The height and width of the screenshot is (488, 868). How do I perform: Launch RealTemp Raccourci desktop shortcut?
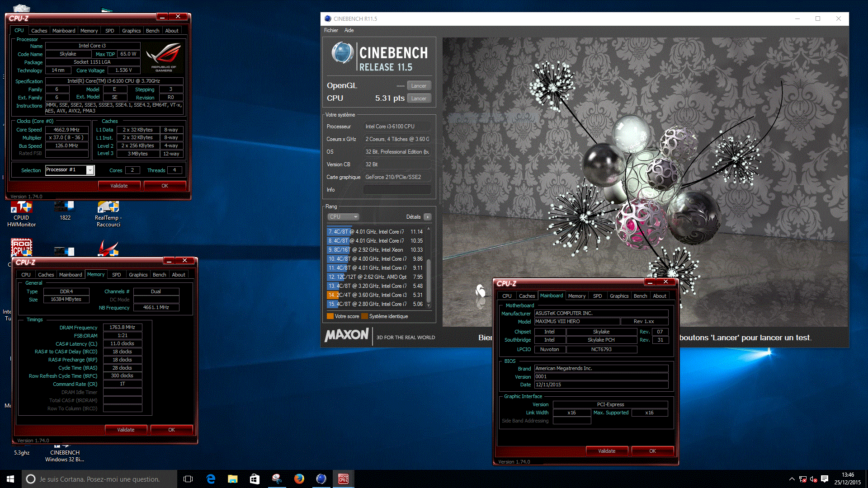pyautogui.click(x=108, y=214)
